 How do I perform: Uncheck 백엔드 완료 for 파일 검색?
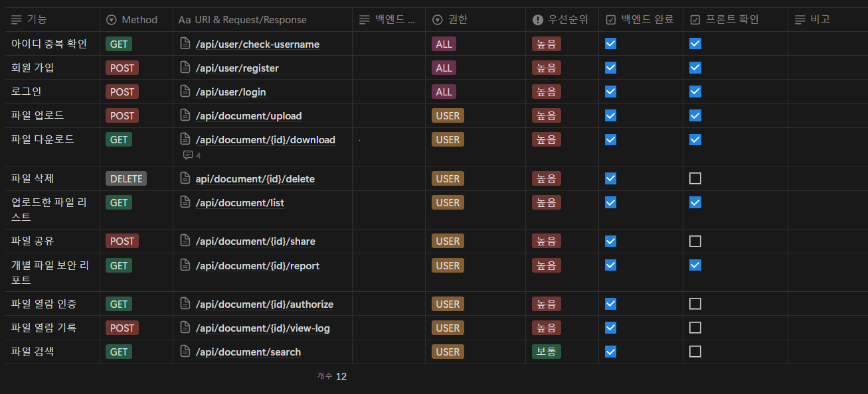611,352
